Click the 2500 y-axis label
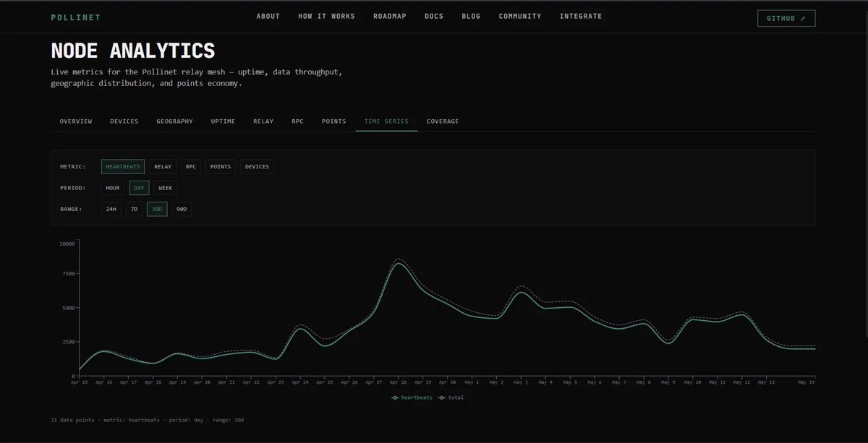The height and width of the screenshot is (443, 868). [69, 341]
